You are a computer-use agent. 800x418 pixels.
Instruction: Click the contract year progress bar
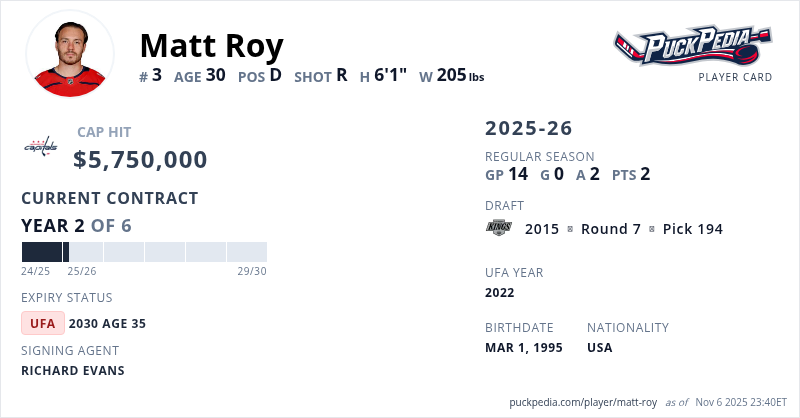click(144, 252)
